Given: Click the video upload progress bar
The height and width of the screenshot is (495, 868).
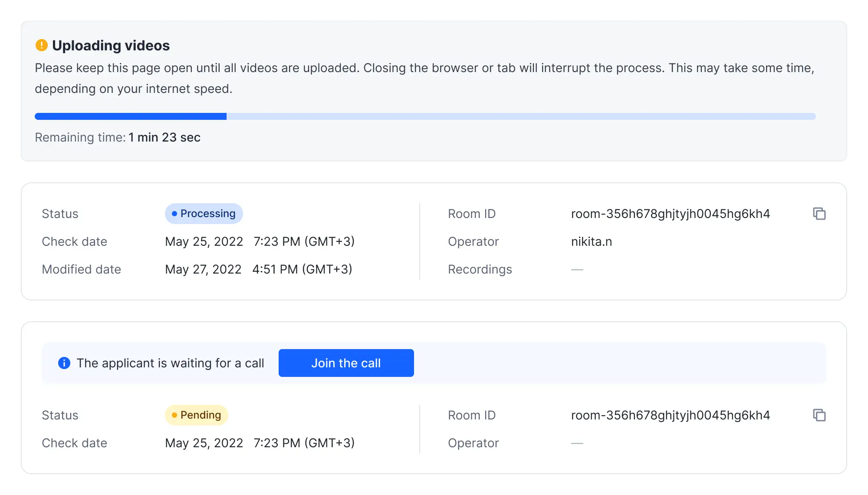Looking at the screenshot, I should point(425,116).
